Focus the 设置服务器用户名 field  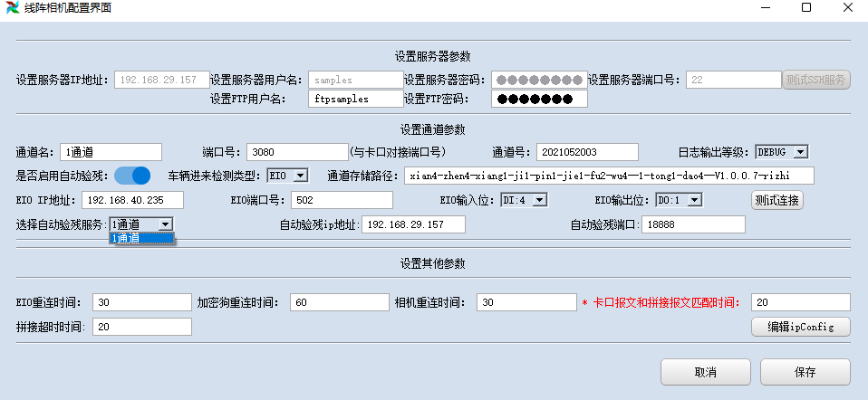356,80
